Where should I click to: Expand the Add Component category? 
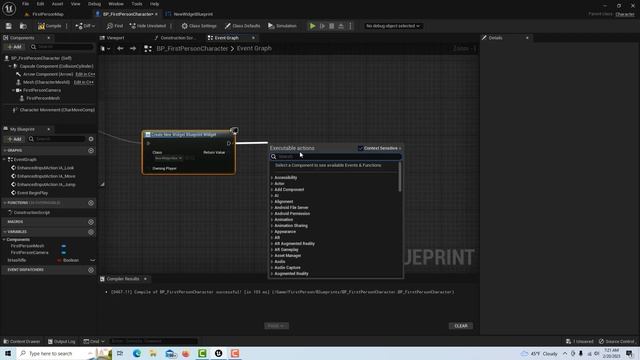click(272, 189)
